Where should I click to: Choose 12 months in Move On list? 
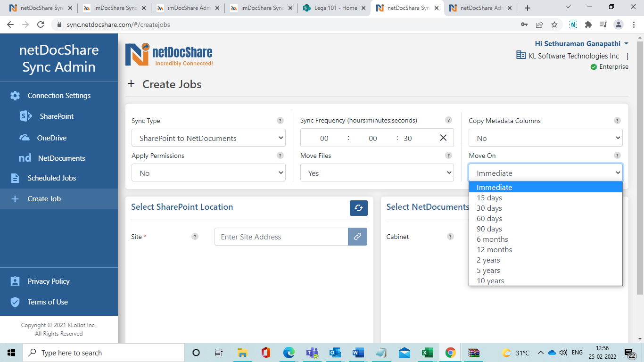pos(545,250)
